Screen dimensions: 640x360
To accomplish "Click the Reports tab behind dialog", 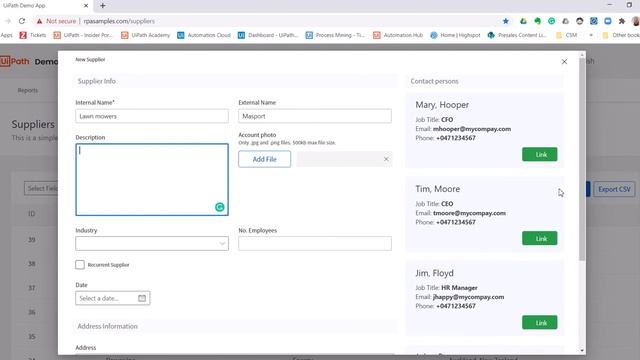I will [x=28, y=90].
